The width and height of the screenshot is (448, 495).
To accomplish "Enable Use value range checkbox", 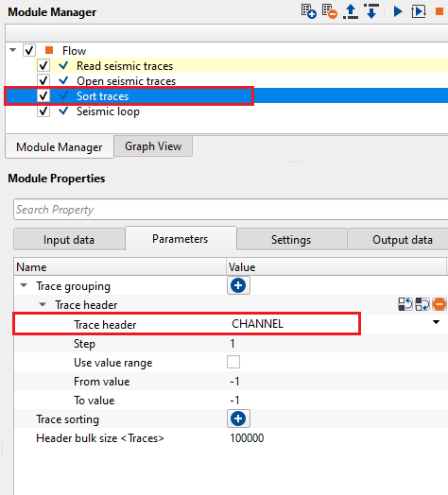I will (x=233, y=362).
